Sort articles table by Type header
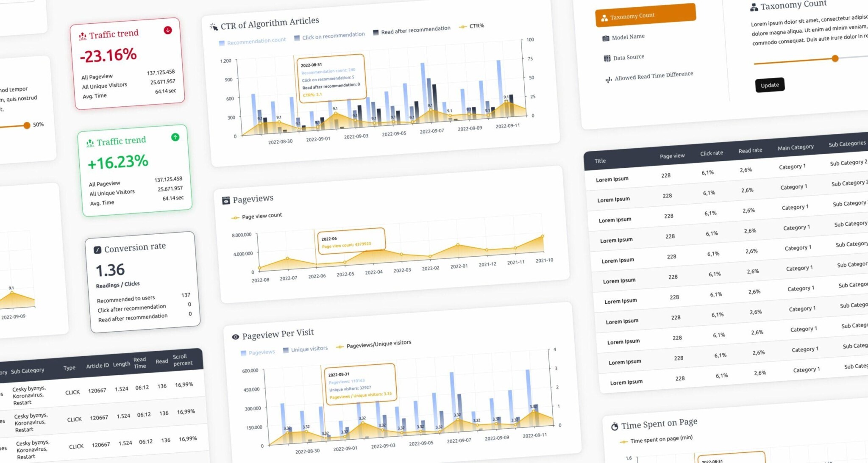Viewport: 868px width, 463px height. pos(69,368)
